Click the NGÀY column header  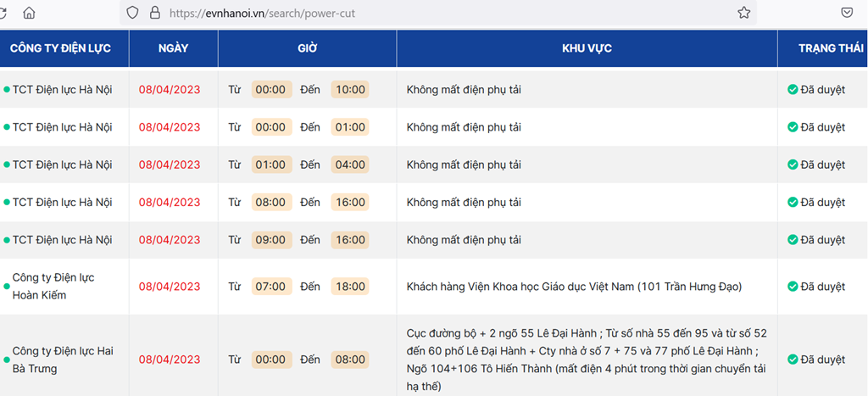click(x=173, y=48)
